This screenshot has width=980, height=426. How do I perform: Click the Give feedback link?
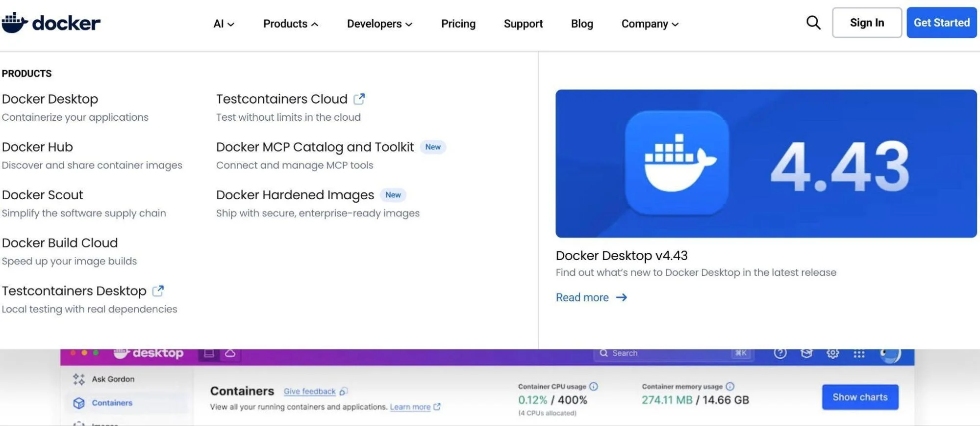point(309,391)
